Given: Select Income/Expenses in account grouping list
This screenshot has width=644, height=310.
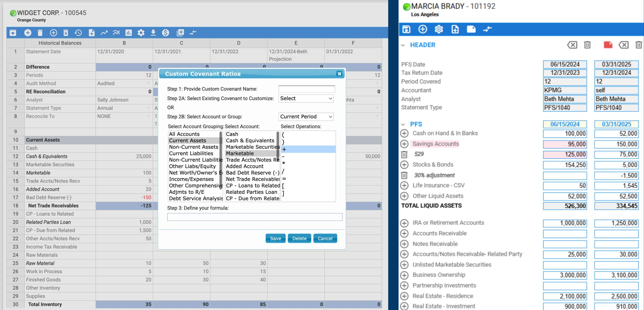Looking at the screenshot, I should [194, 179].
